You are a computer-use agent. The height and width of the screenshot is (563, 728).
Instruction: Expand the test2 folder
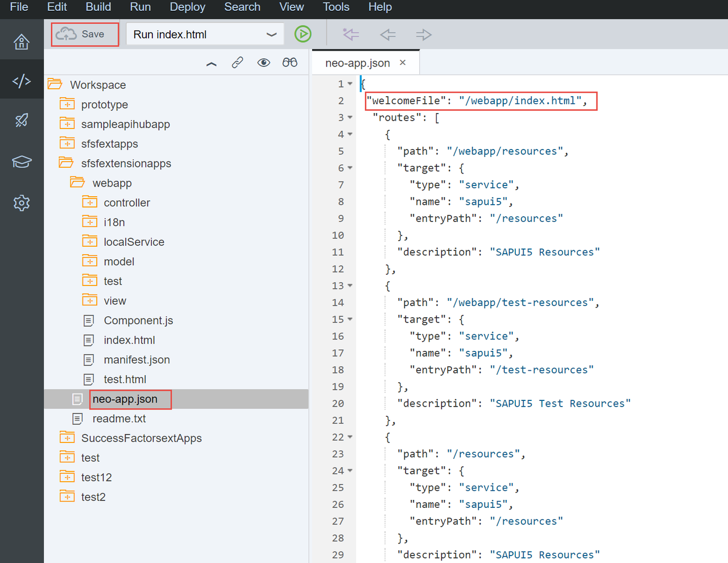(67, 496)
